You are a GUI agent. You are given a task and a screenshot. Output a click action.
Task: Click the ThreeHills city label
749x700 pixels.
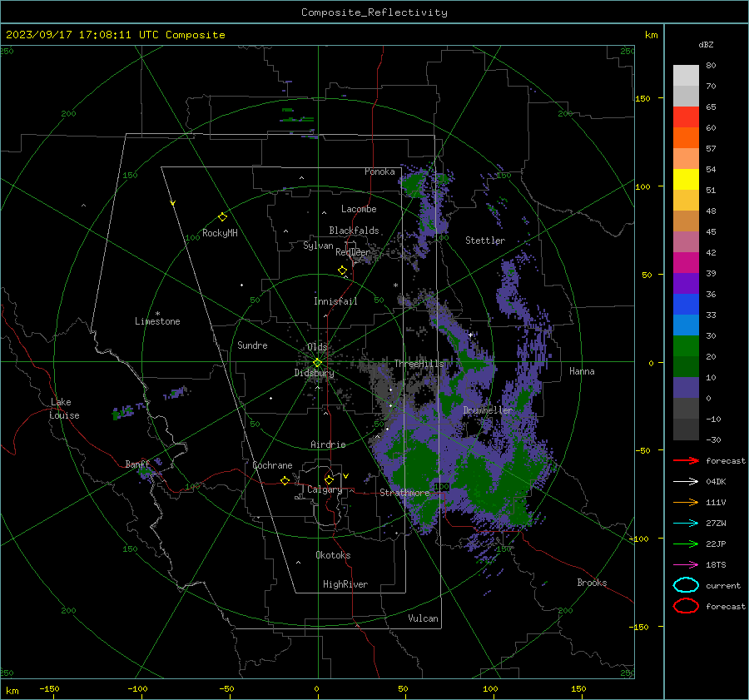(419, 364)
